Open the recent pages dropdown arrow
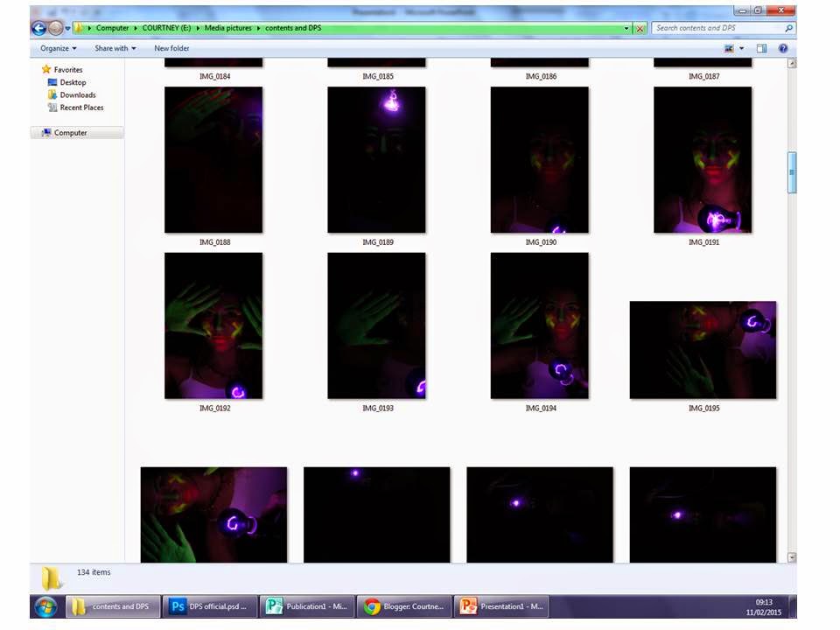 [67, 28]
